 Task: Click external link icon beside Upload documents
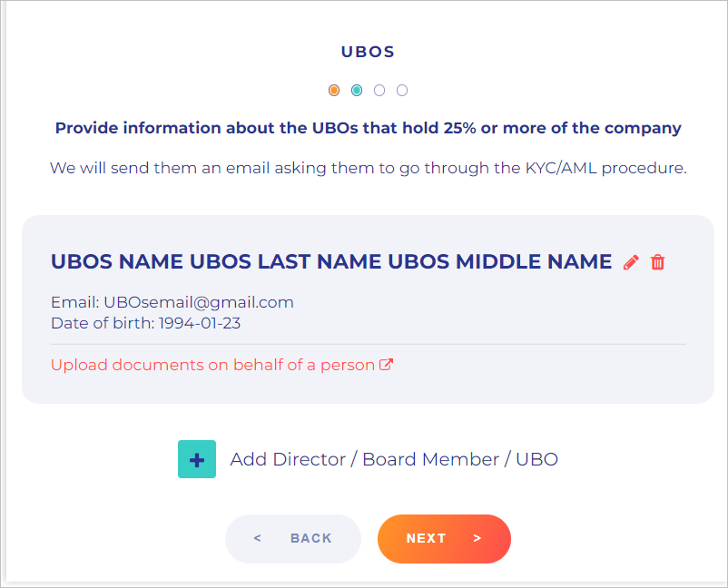(386, 365)
